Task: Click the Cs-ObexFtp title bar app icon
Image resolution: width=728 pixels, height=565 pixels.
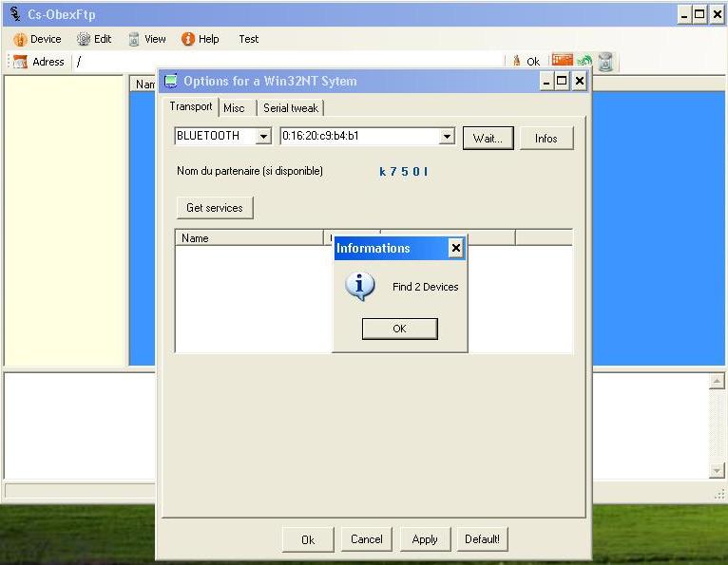Action: tap(14, 14)
